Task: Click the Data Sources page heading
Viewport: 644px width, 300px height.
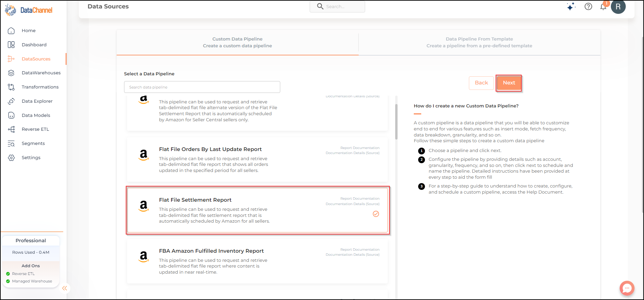Action: pyautogui.click(x=108, y=6)
